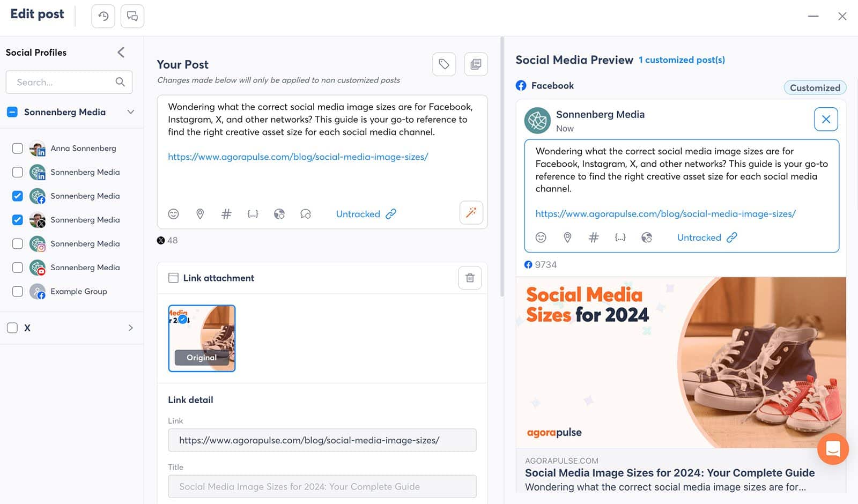The height and width of the screenshot is (504, 858).
Task: Open the emoji picker in the Facebook preview
Action: [x=541, y=237]
